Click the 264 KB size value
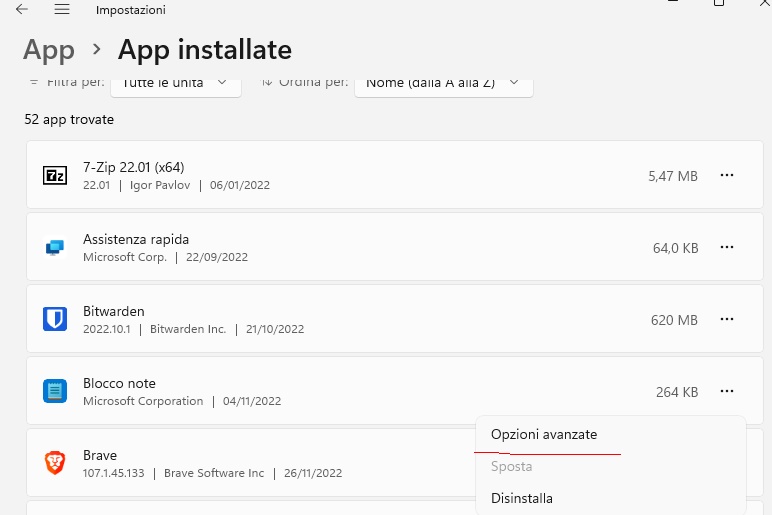This screenshot has height=515, width=772. click(x=677, y=392)
